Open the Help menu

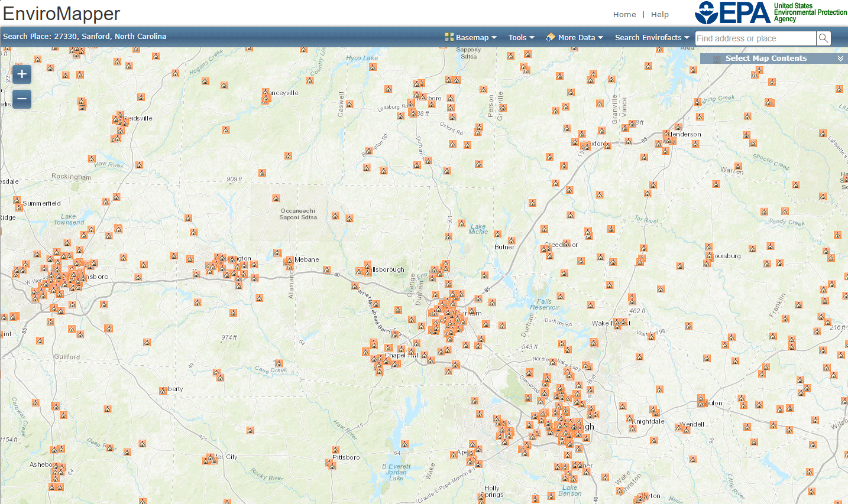coord(660,14)
